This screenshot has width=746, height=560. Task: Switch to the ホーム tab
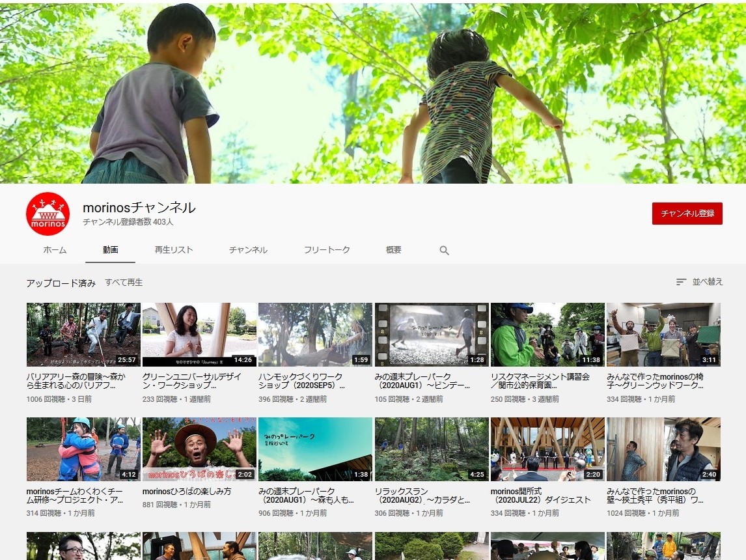click(x=55, y=250)
